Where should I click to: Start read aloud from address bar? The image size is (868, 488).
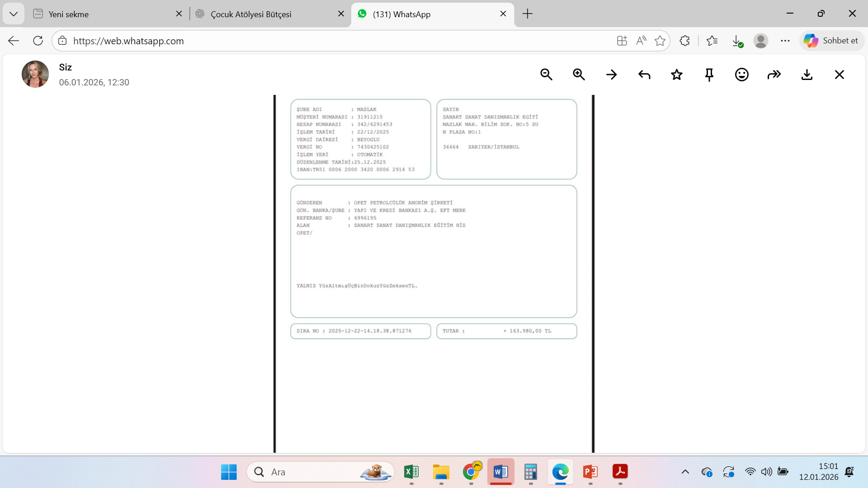[x=641, y=41]
